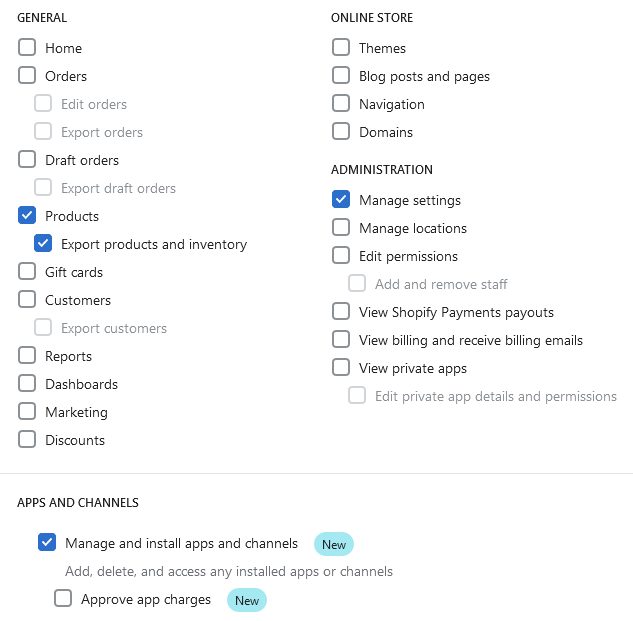Viewport: 633px width, 621px height.
Task: Turn on Dashboards permission
Action: click(x=27, y=384)
